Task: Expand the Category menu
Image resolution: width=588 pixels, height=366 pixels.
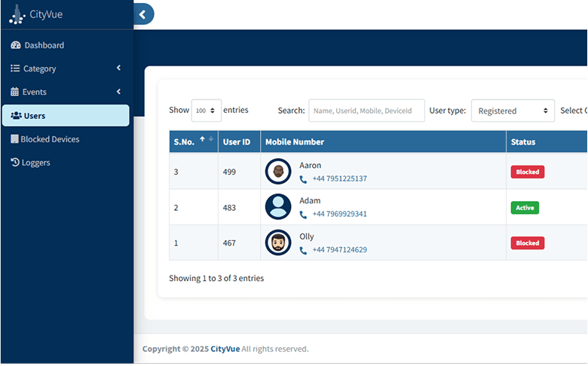Action: 66,69
